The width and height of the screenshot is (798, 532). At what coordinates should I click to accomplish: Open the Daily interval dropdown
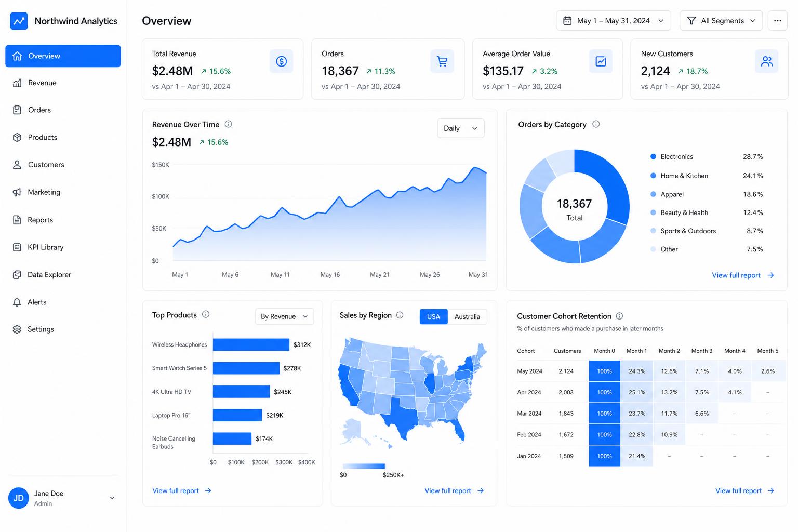(x=461, y=128)
